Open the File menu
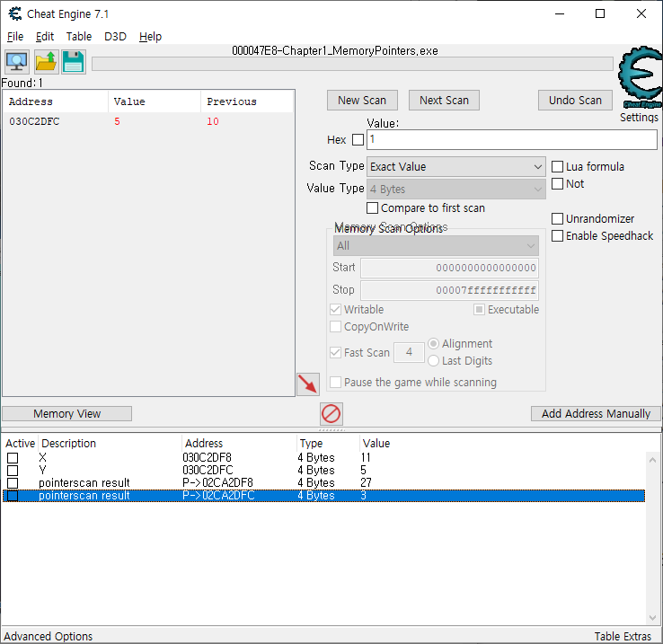 [15, 36]
